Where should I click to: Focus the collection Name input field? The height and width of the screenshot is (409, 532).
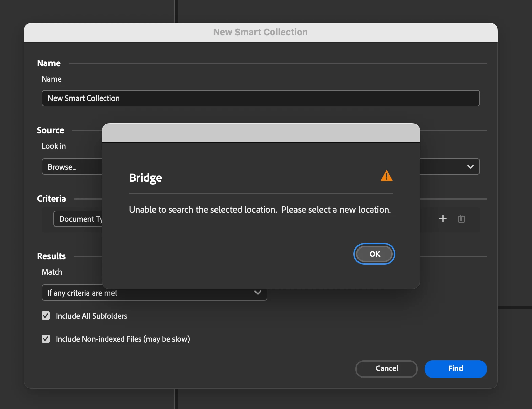pos(261,98)
